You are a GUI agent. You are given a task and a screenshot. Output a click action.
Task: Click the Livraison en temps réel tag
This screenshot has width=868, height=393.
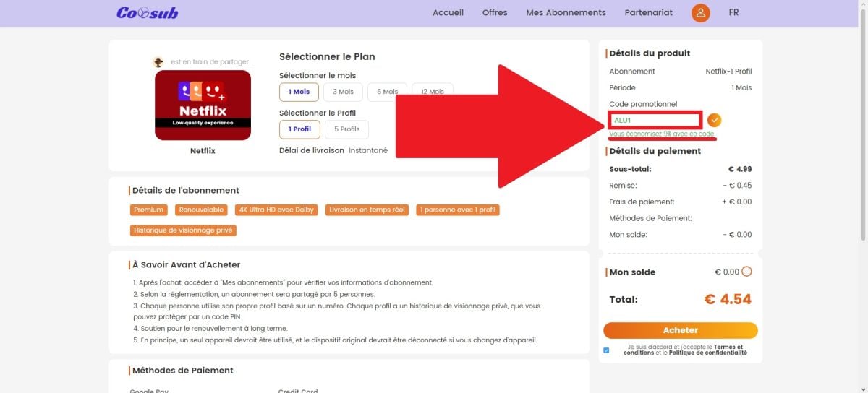pyautogui.click(x=367, y=210)
